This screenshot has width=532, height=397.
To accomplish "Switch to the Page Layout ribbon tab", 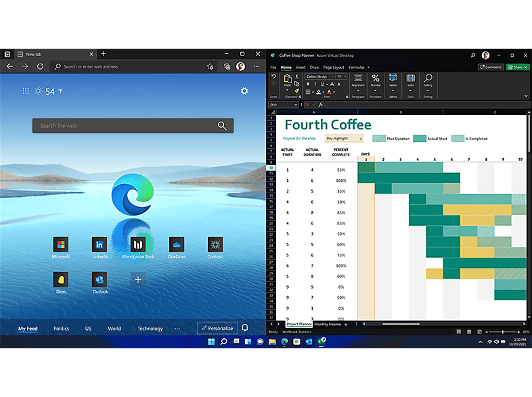I will click(x=334, y=67).
